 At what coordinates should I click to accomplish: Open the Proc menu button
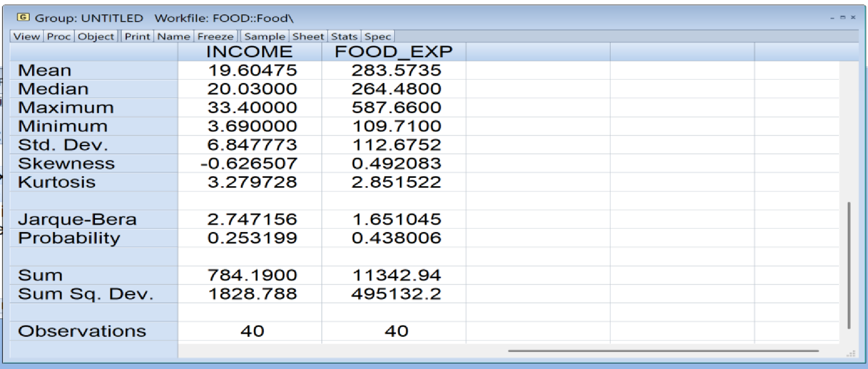[x=59, y=36]
